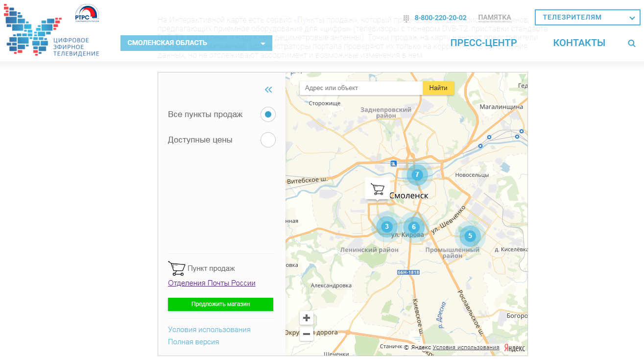Click the Предложить магазин green button
The height and width of the screenshot is (359, 644).
coord(220,304)
